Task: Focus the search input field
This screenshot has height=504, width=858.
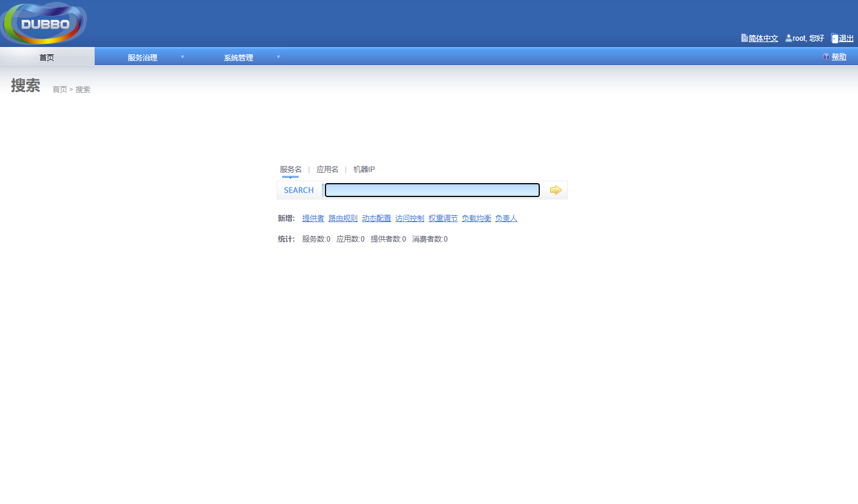Action: 432,190
